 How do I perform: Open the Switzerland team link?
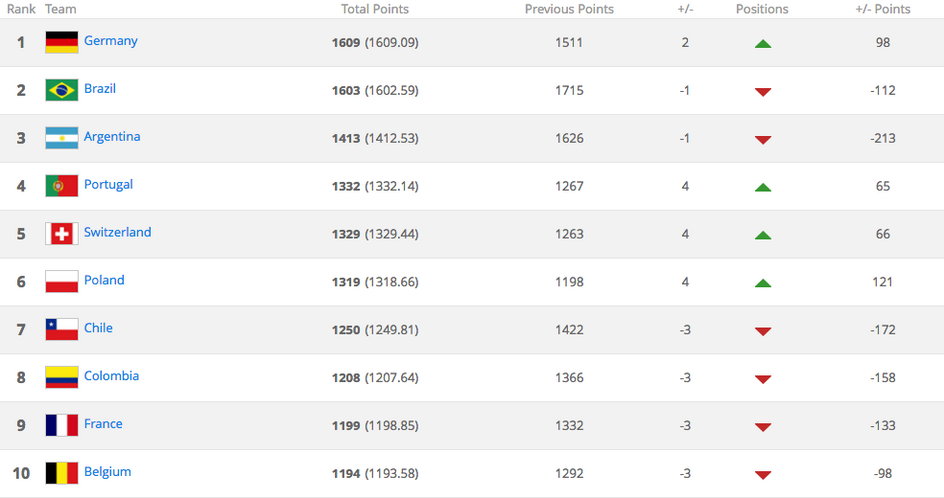click(117, 232)
